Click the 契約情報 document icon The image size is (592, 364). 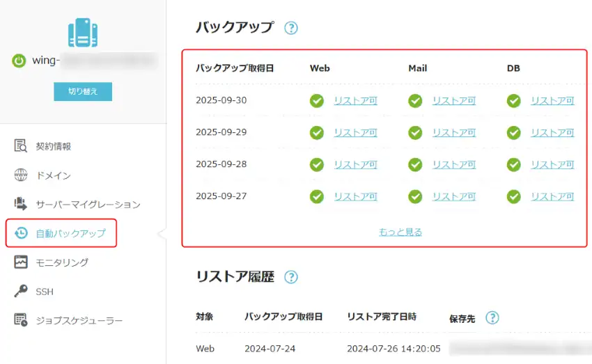21,146
